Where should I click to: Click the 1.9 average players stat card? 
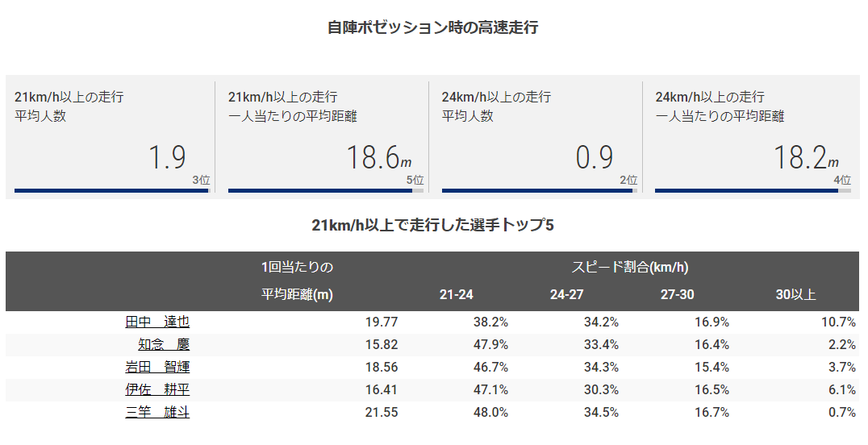pyautogui.click(x=111, y=135)
